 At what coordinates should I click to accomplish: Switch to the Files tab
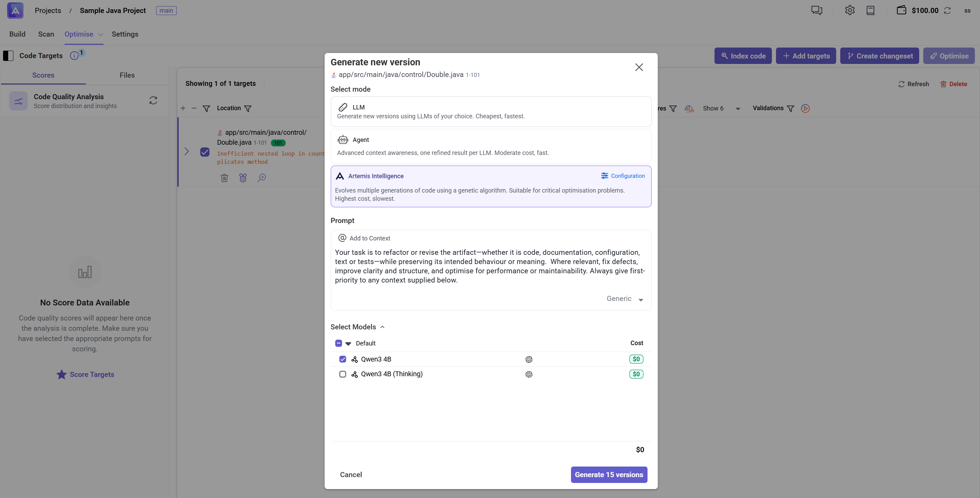(127, 75)
